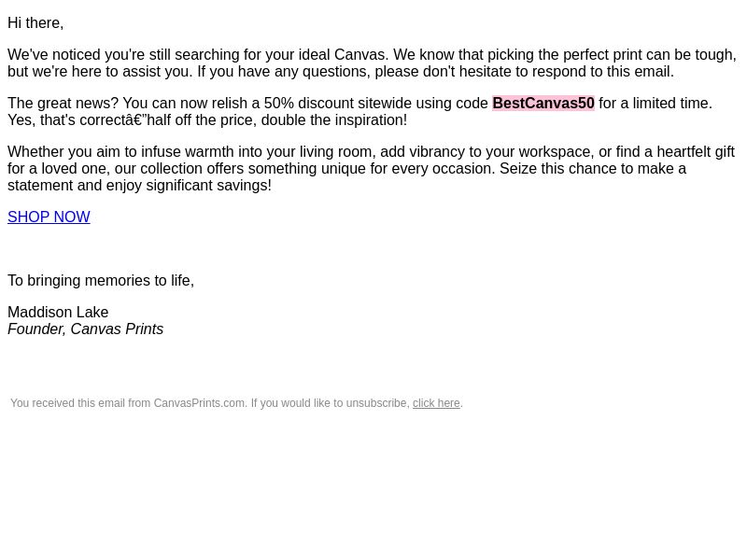Screen dimensions: 747x560
Task: Click the 'CanvasPrints.com' text in footer
Action: click(199, 403)
